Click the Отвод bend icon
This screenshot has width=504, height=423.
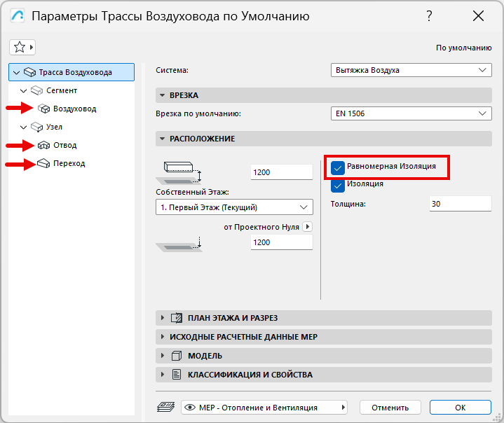point(43,145)
